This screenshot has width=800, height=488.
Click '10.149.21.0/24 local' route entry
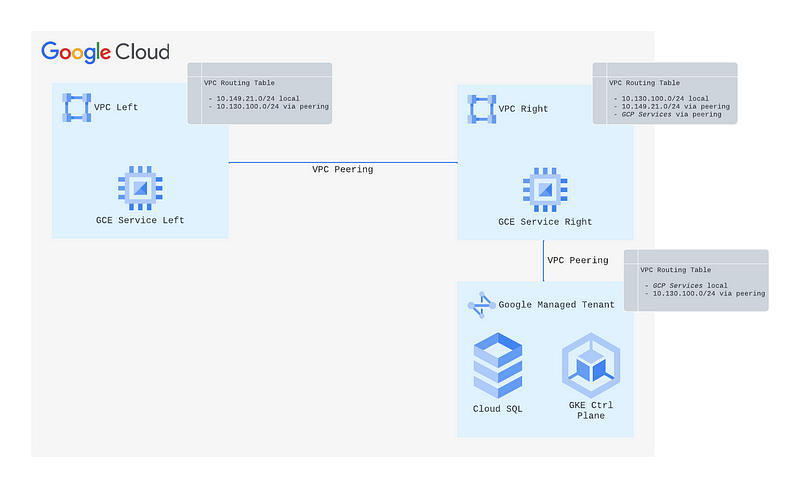click(x=258, y=99)
